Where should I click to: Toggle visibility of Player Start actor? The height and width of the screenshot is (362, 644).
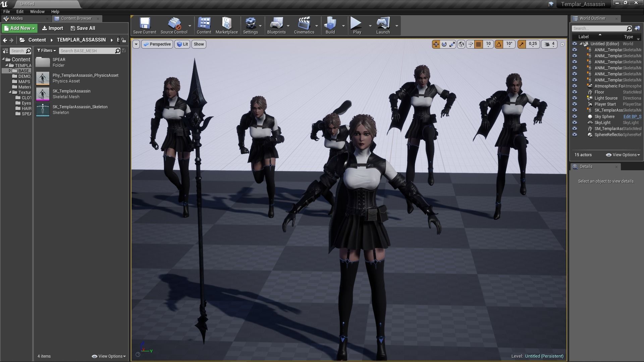tap(575, 104)
